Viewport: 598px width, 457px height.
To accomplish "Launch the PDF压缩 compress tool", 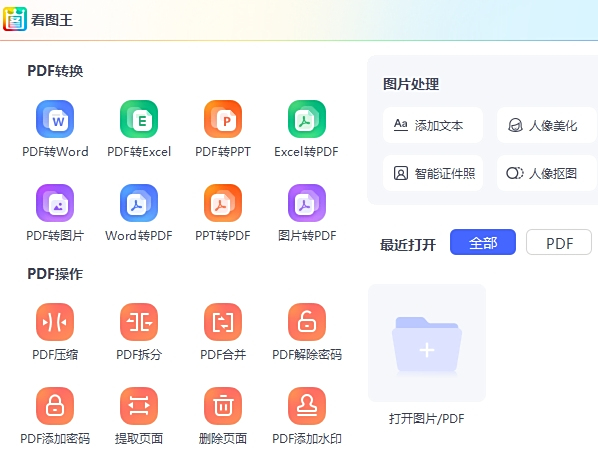I will tap(55, 322).
